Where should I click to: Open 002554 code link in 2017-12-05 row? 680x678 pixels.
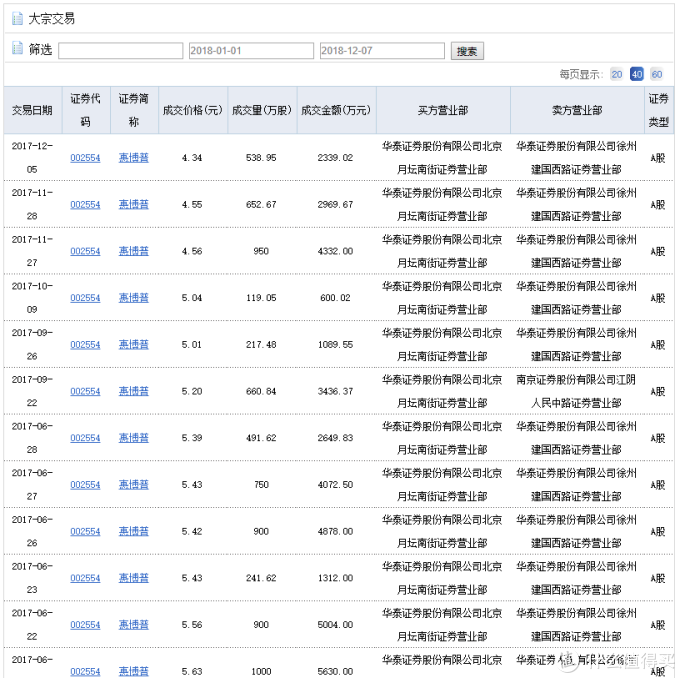pos(85,158)
